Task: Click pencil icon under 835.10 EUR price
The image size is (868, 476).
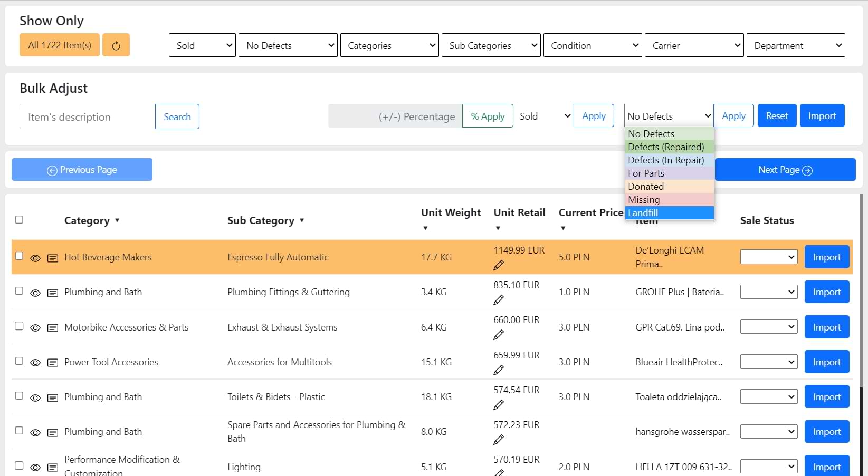Action: click(499, 300)
